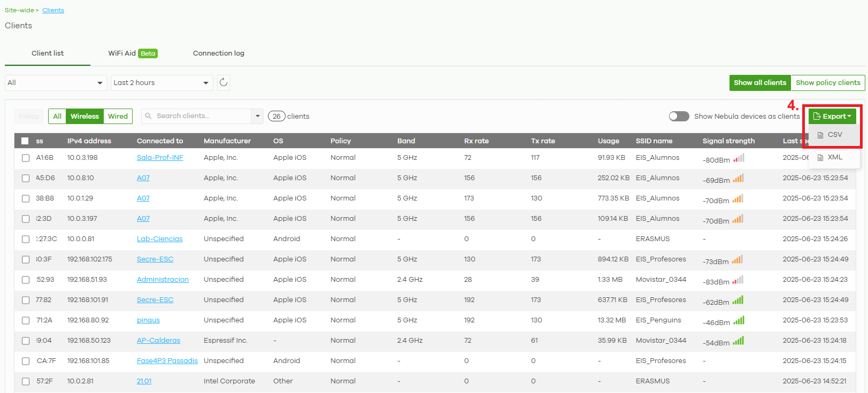
Task: Click signal bars for -73dBm row
Action: [739, 260]
